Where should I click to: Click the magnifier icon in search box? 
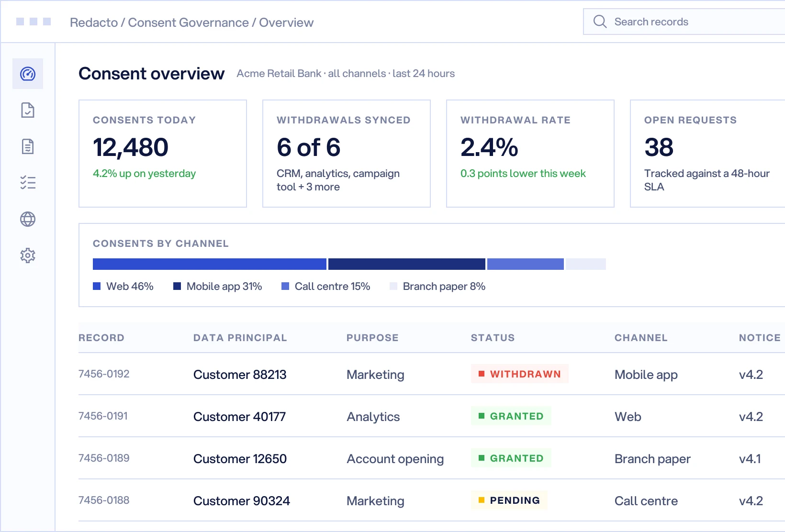click(600, 22)
